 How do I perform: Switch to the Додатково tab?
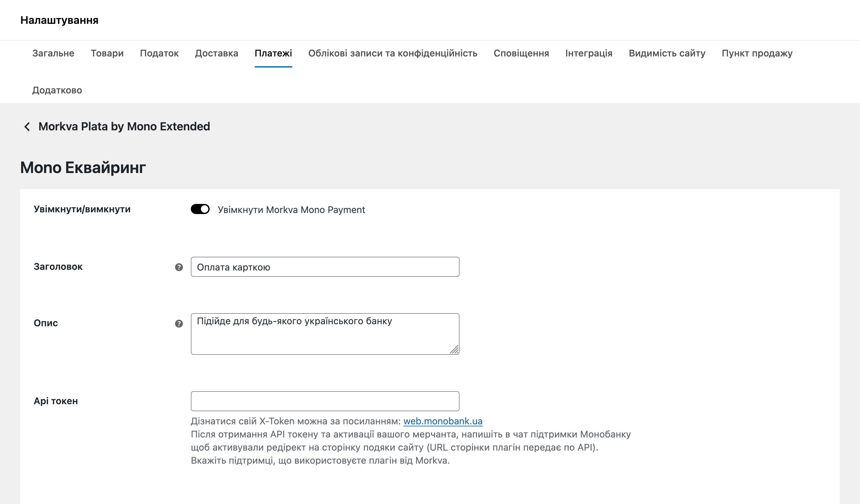[x=57, y=90]
